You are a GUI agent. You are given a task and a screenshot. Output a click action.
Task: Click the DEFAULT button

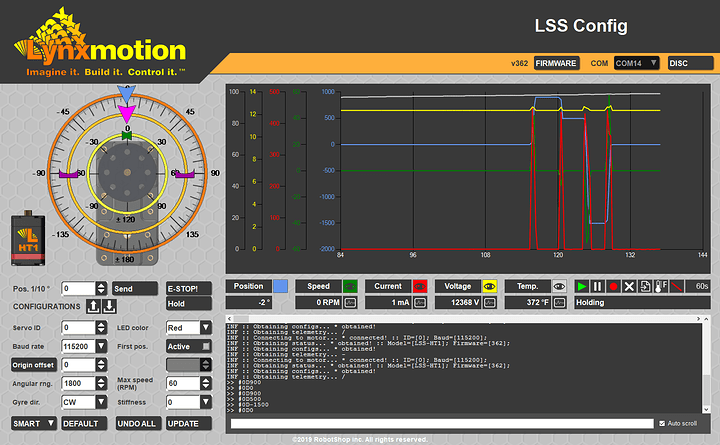[x=84, y=423]
